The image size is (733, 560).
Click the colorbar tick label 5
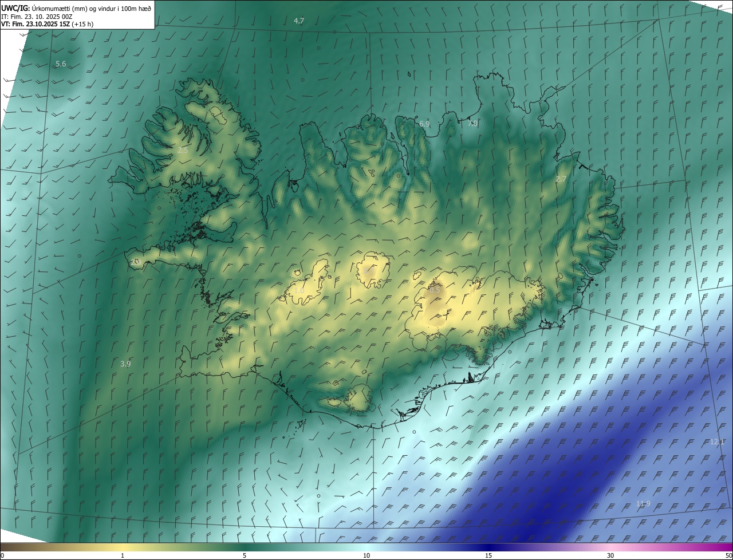[244, 555]
